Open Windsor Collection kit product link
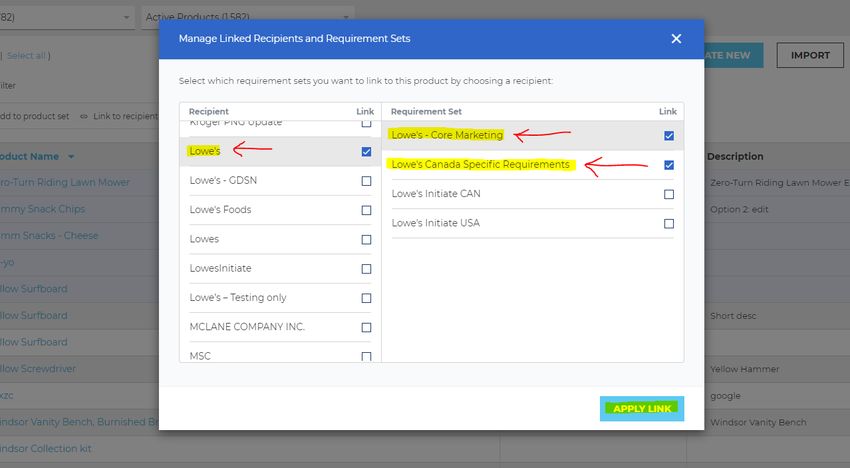 (46, 448)
